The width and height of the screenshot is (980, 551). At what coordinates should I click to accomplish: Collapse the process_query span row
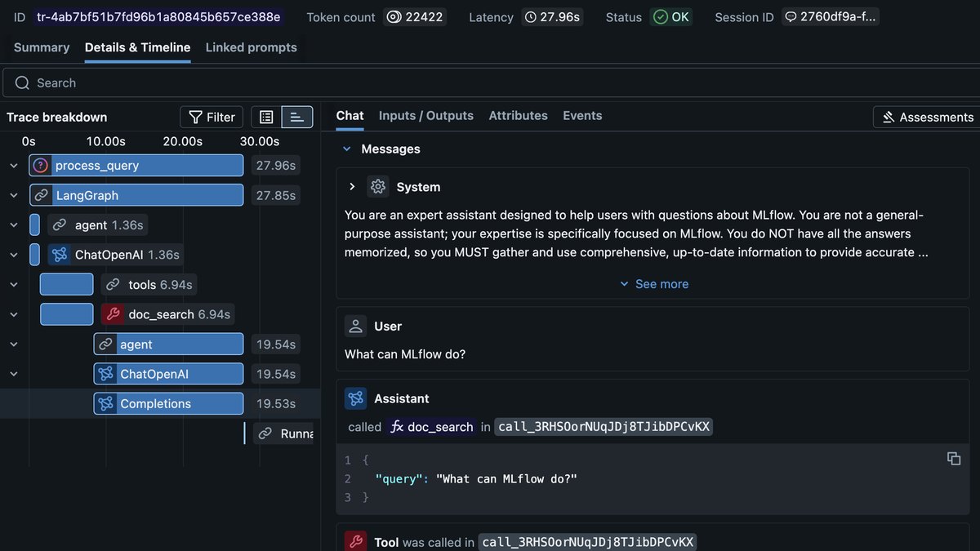[x=14, y=166]
